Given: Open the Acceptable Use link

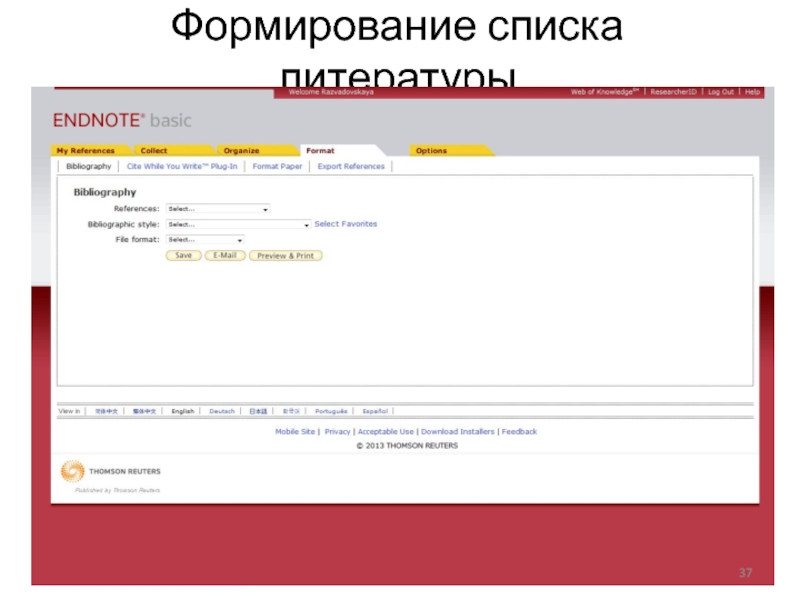Looking at the screenshot, I should pyautogui.click(x=386, y=432).
